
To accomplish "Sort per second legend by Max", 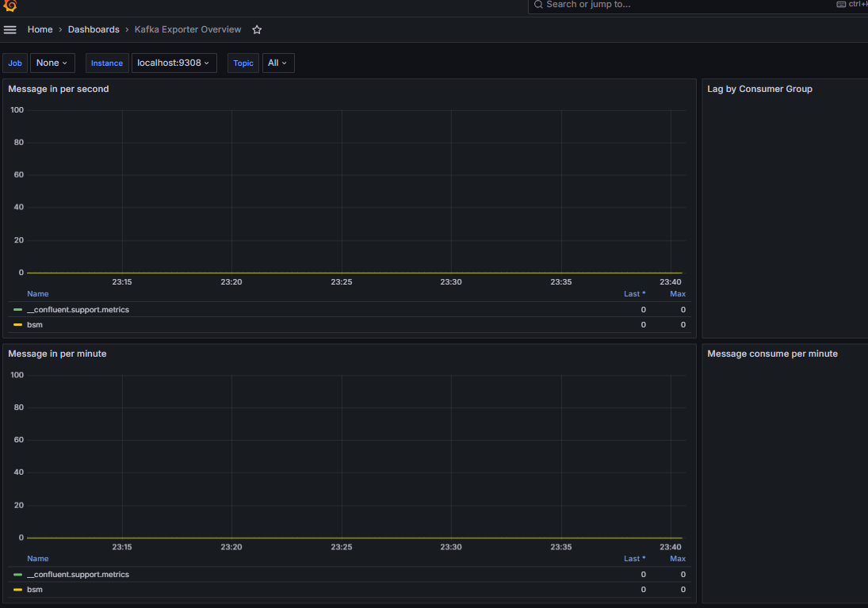I will click(x=678, y=294).
